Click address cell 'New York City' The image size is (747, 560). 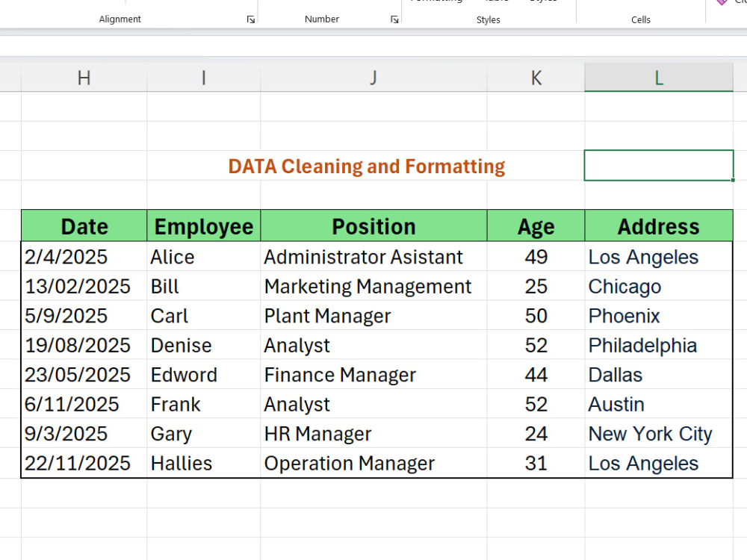coord(659,434)
